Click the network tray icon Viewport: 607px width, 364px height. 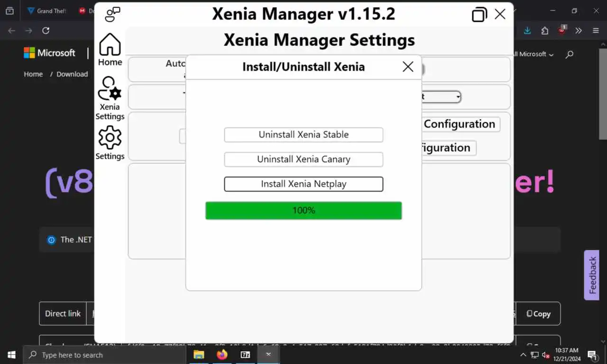(x=535, y=355)
